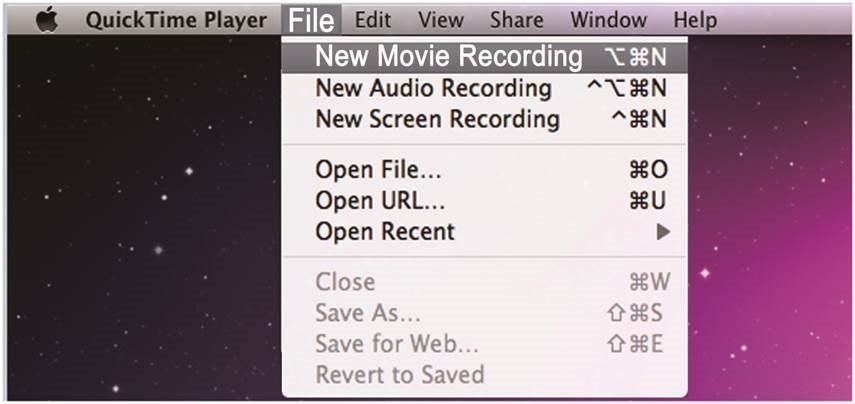Open the View menu
The image size is (855, 404).
(440, 20)
